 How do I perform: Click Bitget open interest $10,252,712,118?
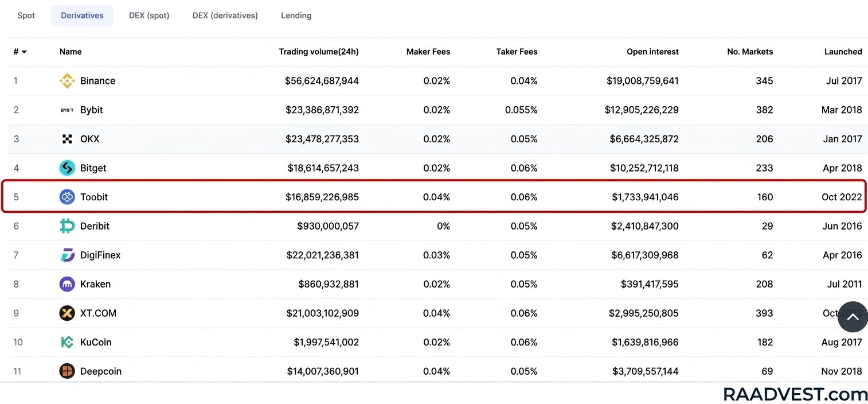point(643,168)
